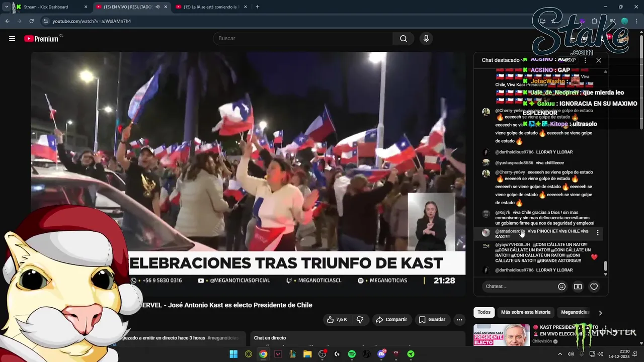The width and height of the screenshot is (644, 362).
Task: Select Más sobre esta historia chip
Action: tap(526, 312)
